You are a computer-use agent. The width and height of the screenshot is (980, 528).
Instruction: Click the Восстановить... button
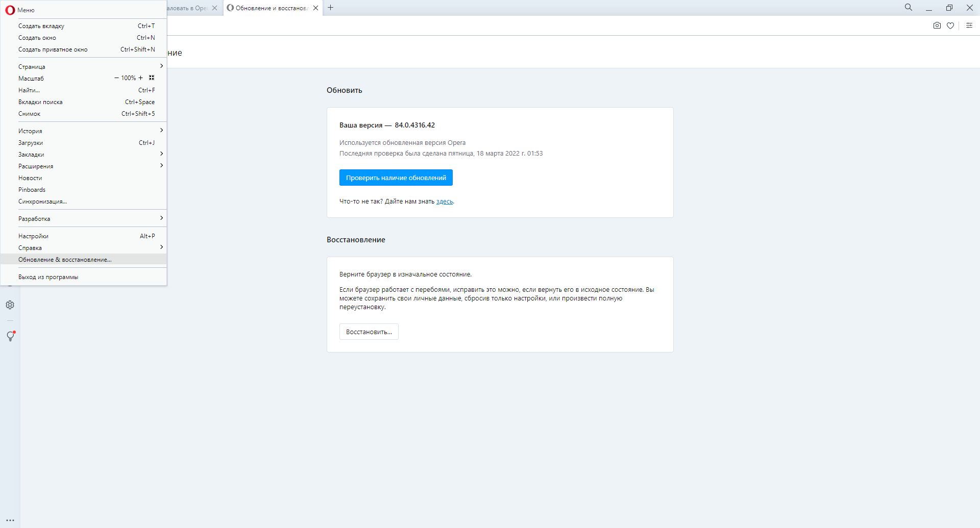click(x=369, y=332)
